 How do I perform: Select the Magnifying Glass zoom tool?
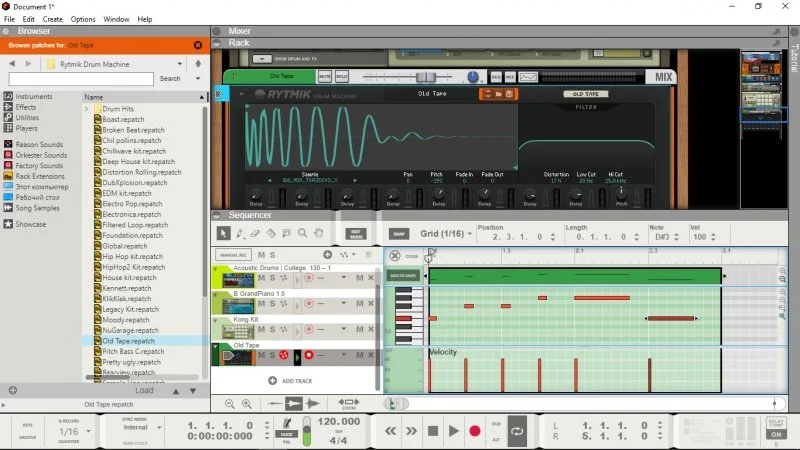(303, 233)
